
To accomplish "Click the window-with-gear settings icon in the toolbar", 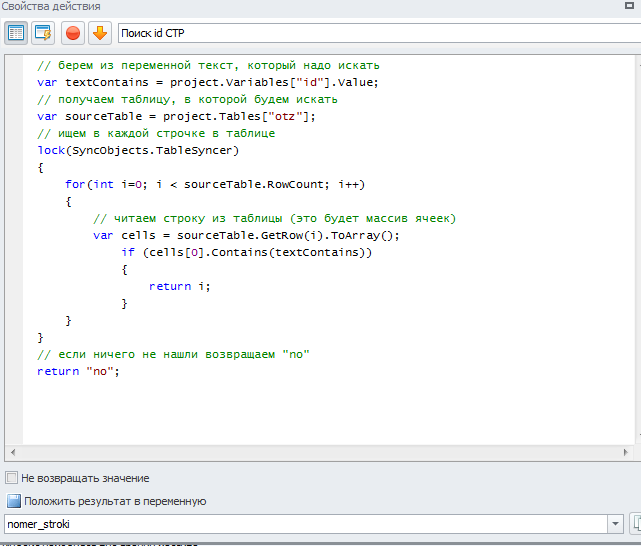I will [x=43, y=33].
